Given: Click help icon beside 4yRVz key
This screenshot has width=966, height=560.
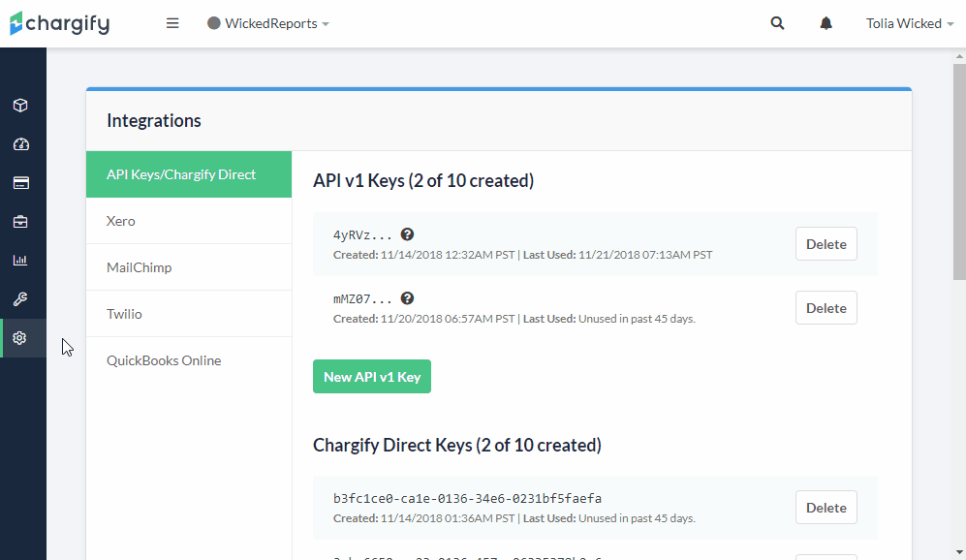Looking at the screenshot, I should pyautogui.click(x=407, y=234).
